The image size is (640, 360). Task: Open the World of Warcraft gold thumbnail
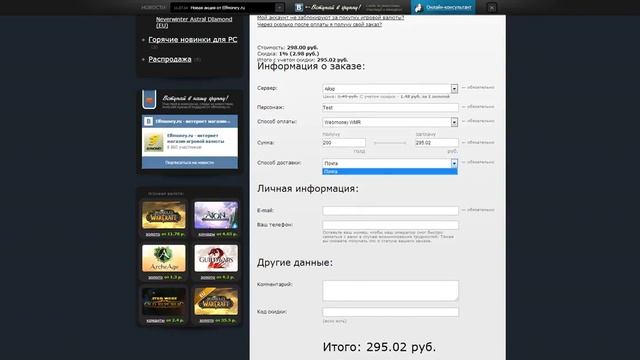pos(164,215)
